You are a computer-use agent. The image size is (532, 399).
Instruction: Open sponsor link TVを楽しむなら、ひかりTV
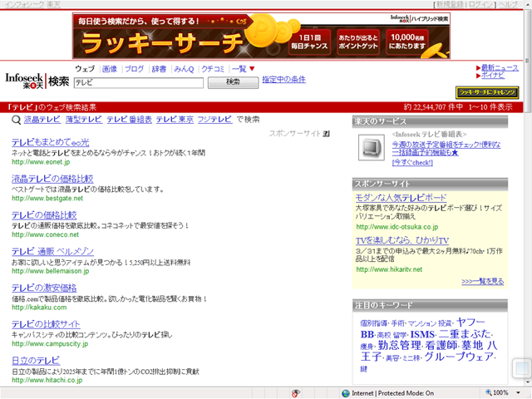402,240
